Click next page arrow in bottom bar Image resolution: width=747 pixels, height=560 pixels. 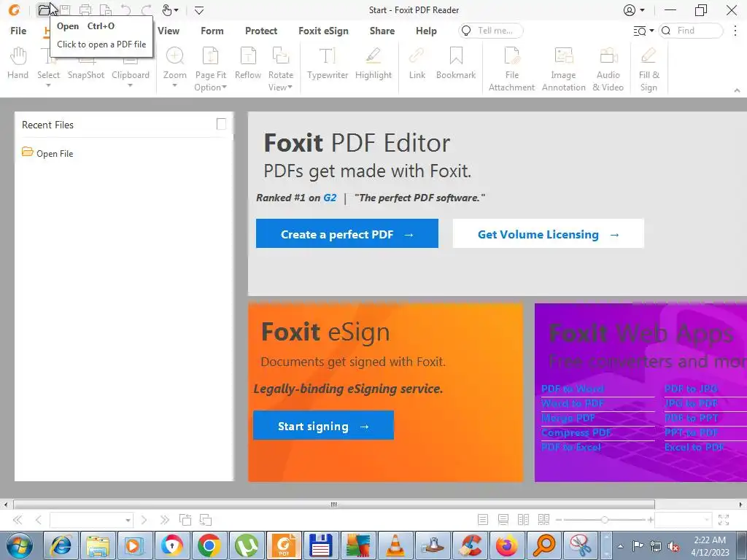tap(144, 519)
